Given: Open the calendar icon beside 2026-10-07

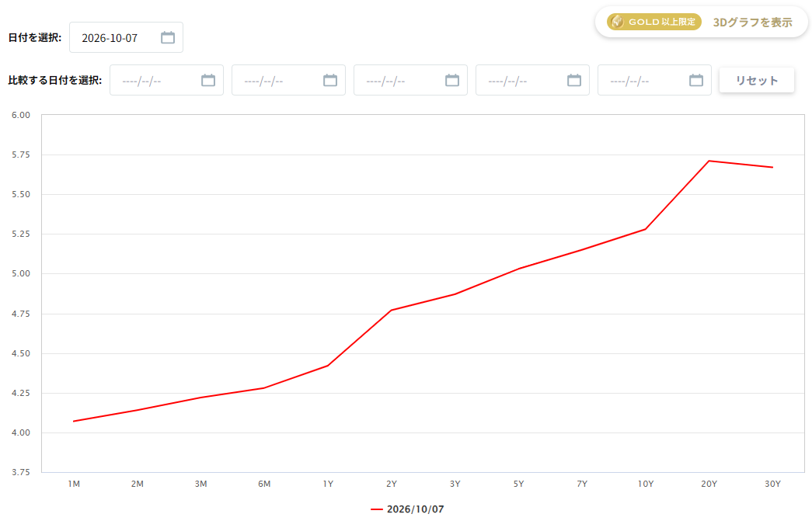Looking at the screenshot, I should coord(168,37).
